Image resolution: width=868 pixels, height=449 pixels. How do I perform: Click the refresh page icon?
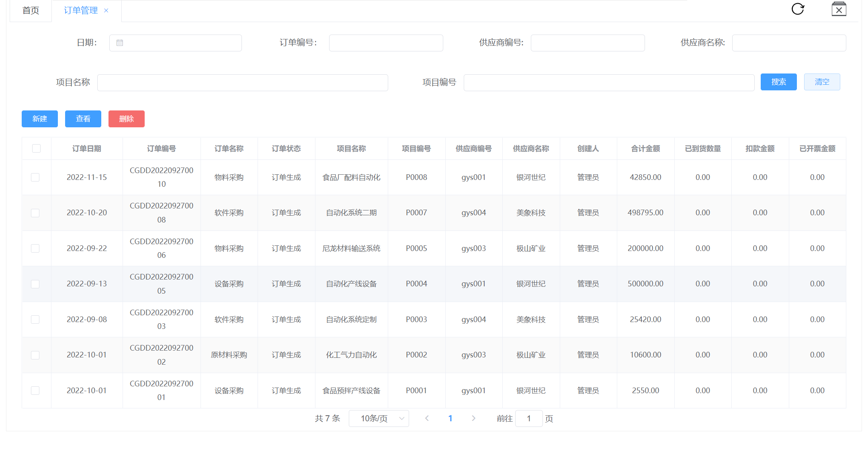(x=798, y=9)
